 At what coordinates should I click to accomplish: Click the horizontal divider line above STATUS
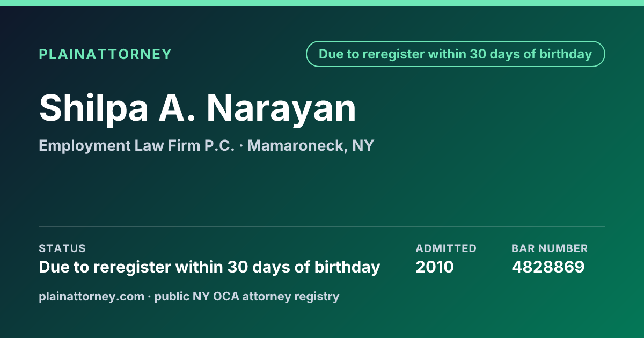[322, 227]
